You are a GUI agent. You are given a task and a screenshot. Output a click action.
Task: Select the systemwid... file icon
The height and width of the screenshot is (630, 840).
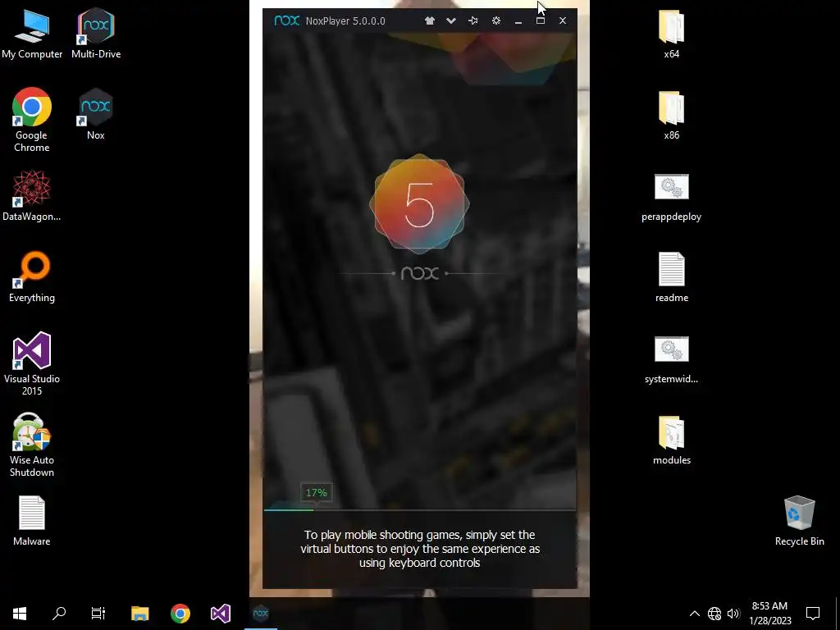671,359
